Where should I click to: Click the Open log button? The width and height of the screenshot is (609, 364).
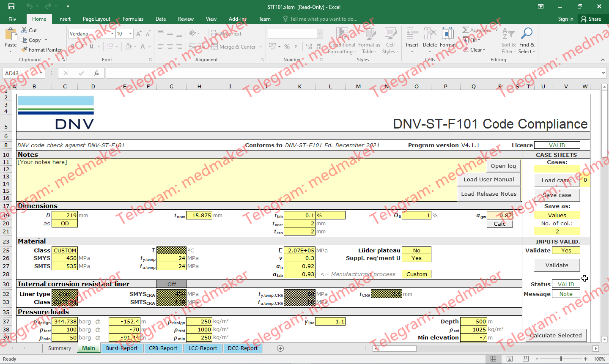click(x=503, y=166)
